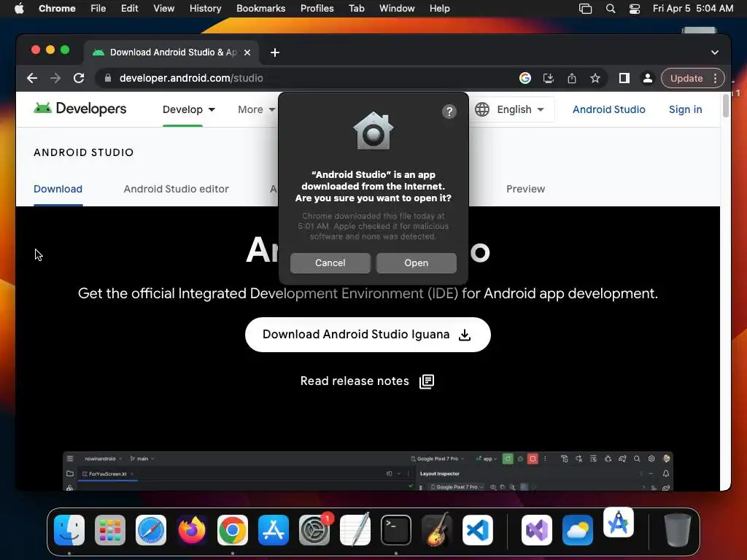Open Finder from the Dock

(69, 530)
